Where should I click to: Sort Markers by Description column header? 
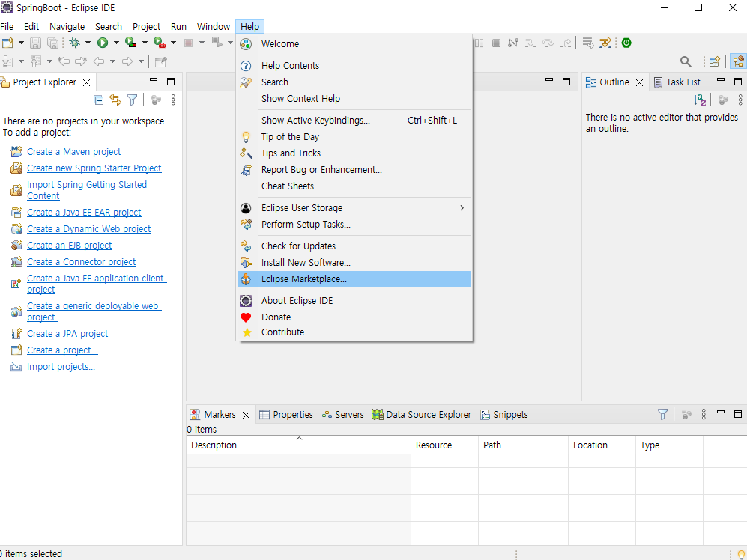299,445
